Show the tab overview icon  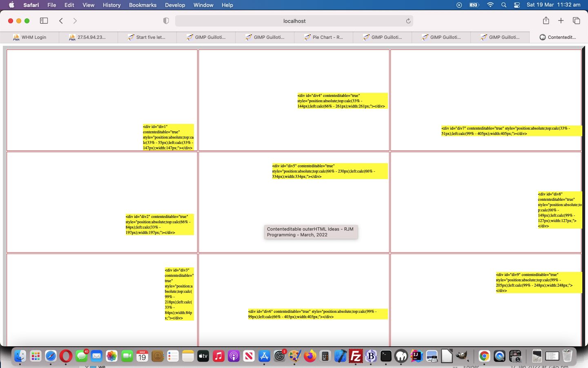(x=576, y=21)
